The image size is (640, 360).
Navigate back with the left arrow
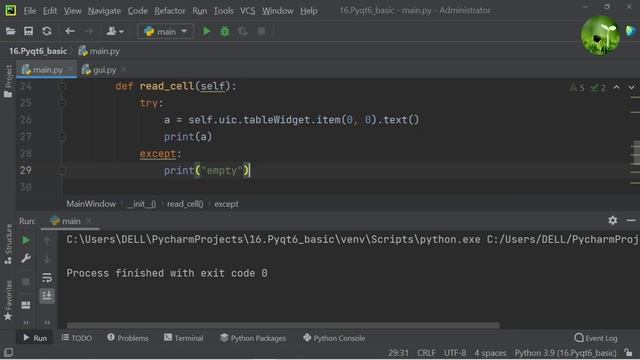click(70, 31)
